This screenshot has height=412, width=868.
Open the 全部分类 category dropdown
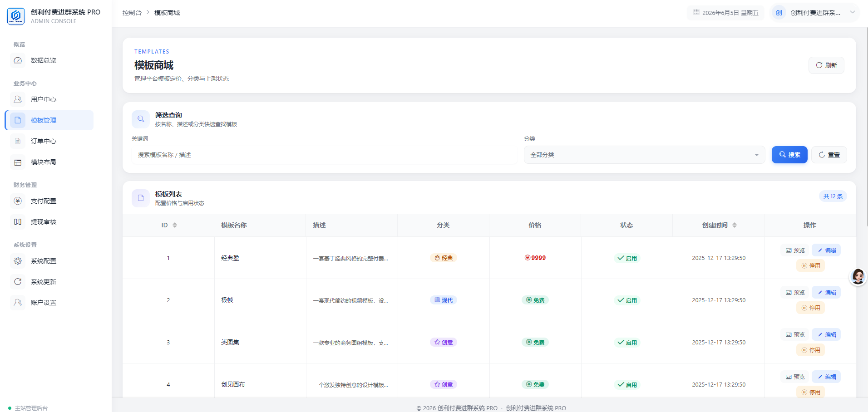(644, 155)
